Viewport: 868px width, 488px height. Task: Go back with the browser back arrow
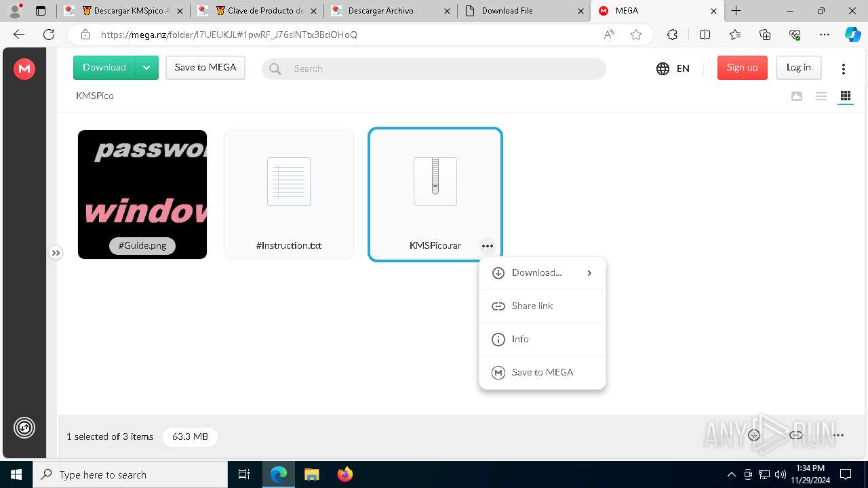pyautogui.click(x=19, y=35)
